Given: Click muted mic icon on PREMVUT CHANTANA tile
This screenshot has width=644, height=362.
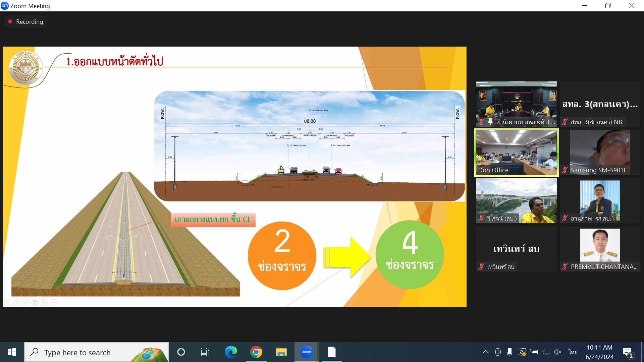Looking at the screenshot, I should coord(565,267).
